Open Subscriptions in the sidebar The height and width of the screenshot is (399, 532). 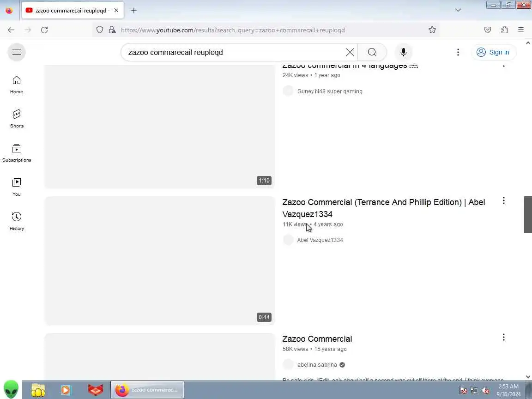pos(17,153)
